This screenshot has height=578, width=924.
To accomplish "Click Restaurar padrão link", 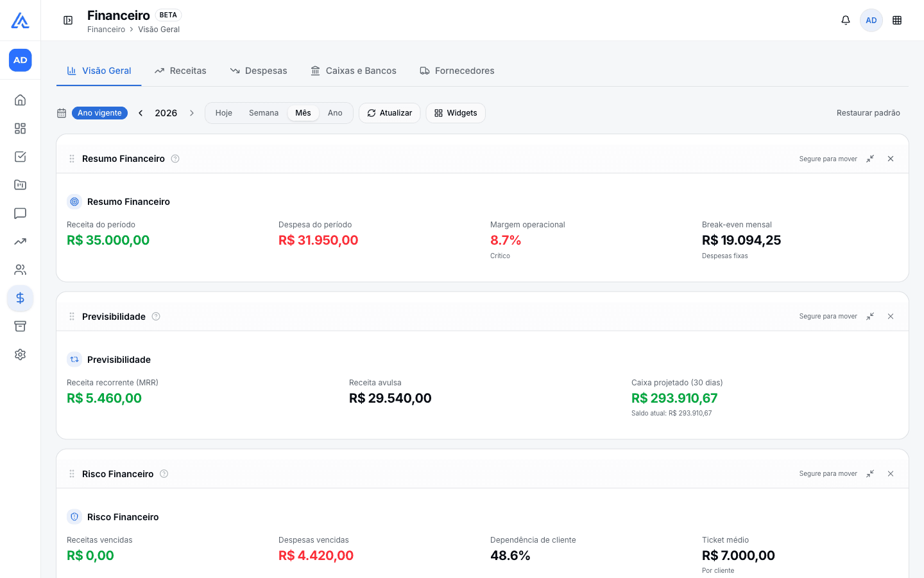I will [868, 113].
